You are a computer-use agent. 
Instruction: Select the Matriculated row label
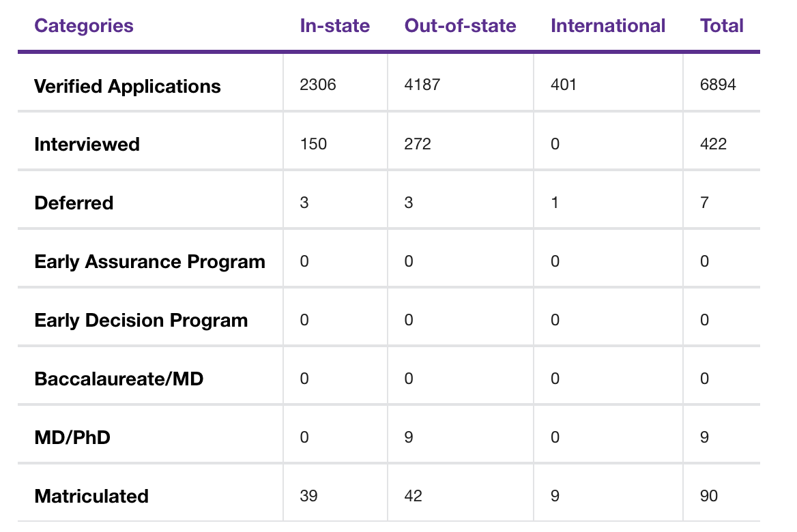click(x=91, y=496)
